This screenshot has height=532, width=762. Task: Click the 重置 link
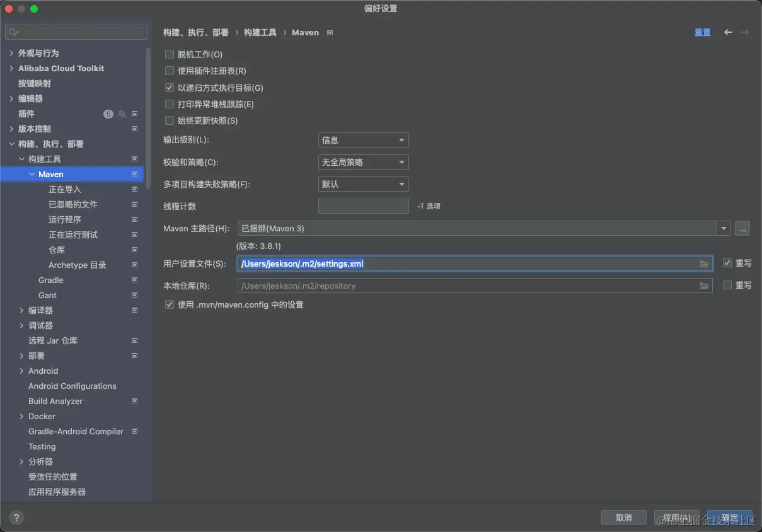(703, 33)
